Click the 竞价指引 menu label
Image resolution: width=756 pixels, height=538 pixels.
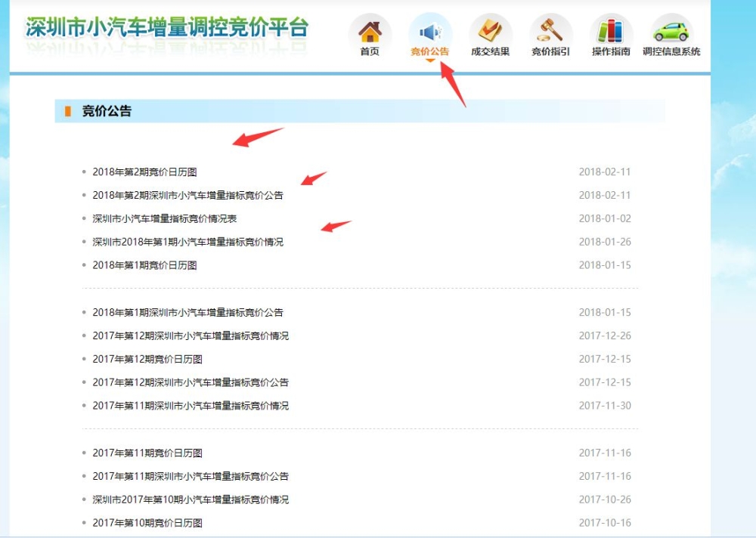click(550, 51)
